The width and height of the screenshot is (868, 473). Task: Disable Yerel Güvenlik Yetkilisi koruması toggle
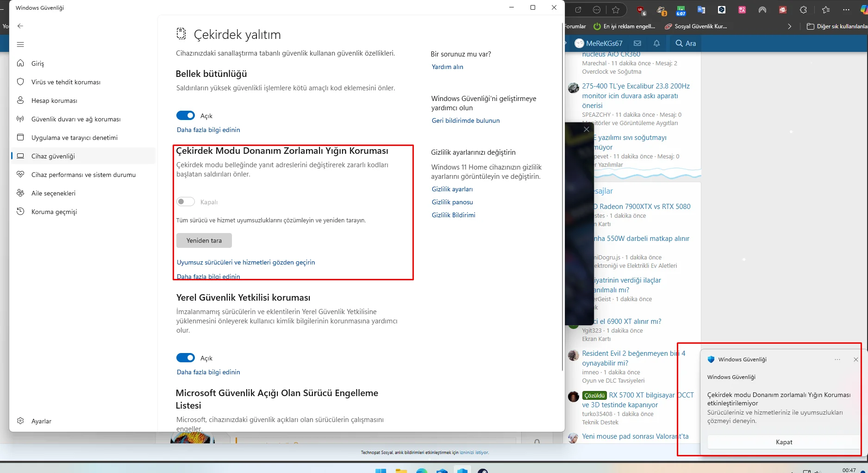[x=186, y=358]
